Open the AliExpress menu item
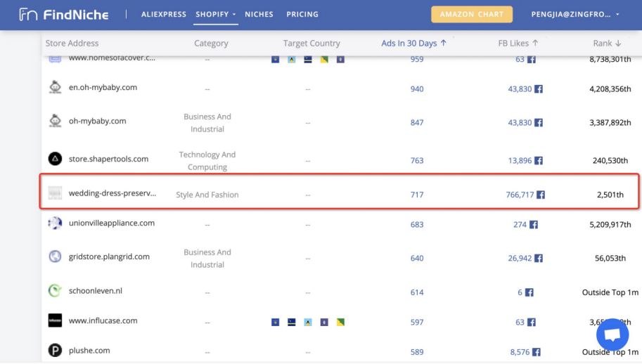 [x=164, y=14]
